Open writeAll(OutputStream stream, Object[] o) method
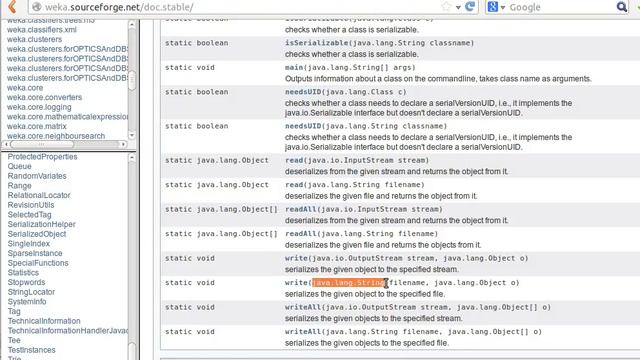640x360 pixels. point(303,307)
